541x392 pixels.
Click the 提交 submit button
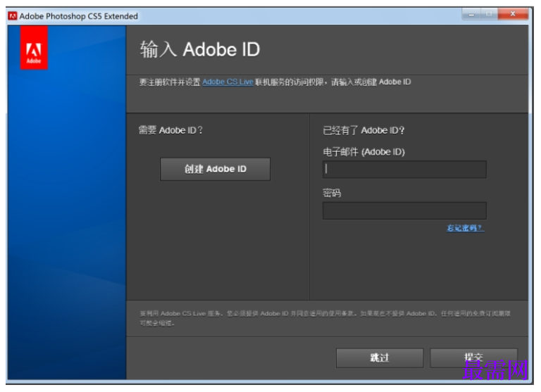(x=473, y=358)
